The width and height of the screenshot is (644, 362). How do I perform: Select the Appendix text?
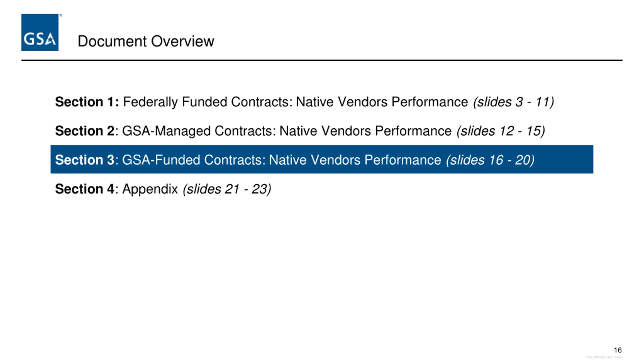(x=150, y=189)
